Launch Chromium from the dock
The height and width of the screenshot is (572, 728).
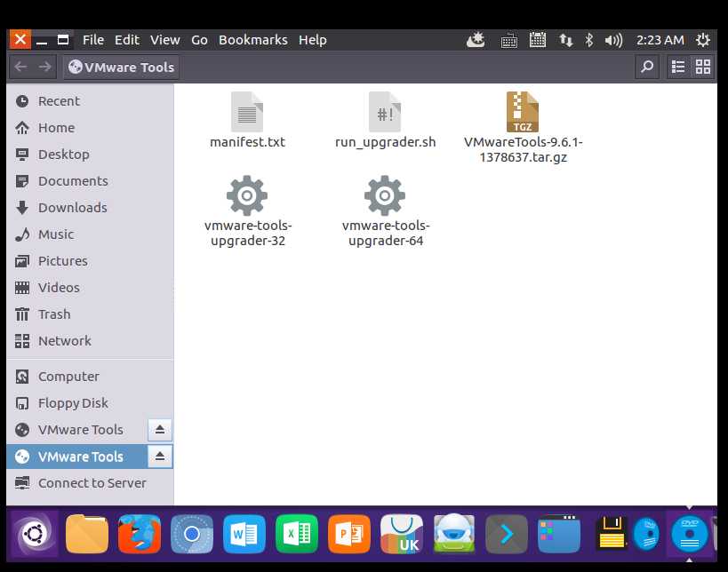(192, 534)
